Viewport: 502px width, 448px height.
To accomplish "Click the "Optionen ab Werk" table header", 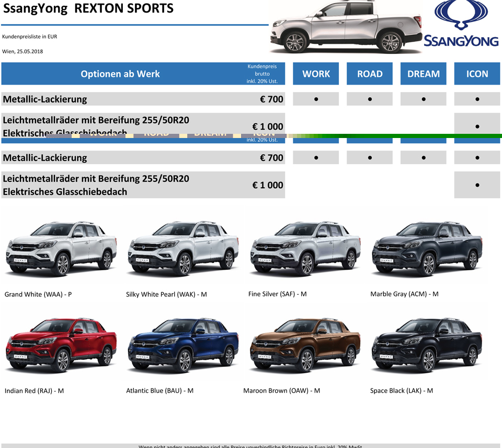I will click(x=120, y=74).
